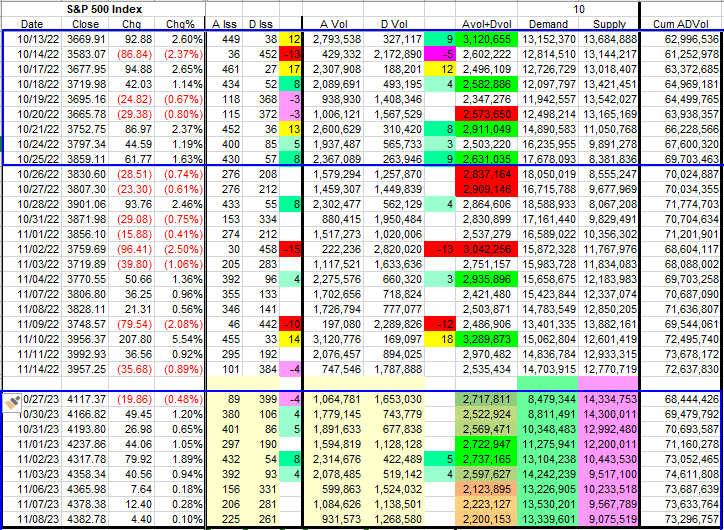Image resolution: width=724 pixels, height=530 pixels.
Task: Click the yellow "18" cell
Action: (x=440, y=339)
